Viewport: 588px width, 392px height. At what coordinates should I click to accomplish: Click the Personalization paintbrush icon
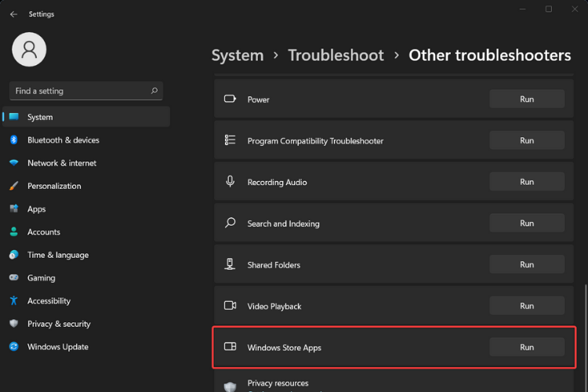click(14, 186)
